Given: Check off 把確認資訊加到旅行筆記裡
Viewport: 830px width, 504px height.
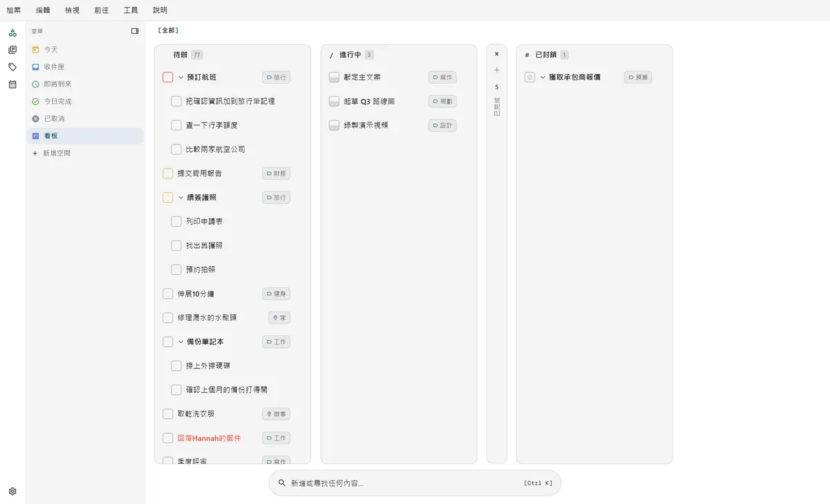Looking at the screenshot, I should pyautogui.click(x=176, y=102).
